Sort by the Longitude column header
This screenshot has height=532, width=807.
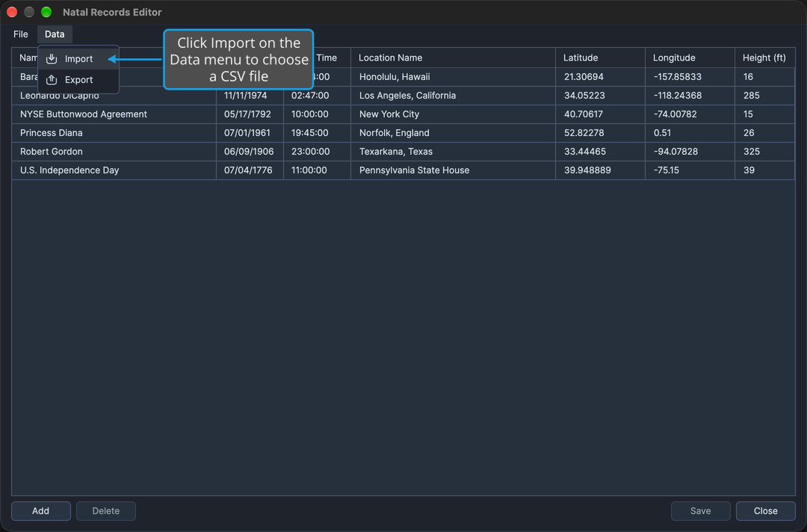coord(690,58)
